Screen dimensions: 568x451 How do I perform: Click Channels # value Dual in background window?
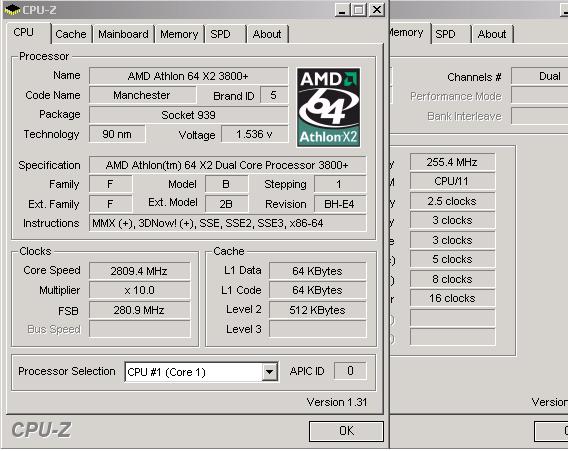(539, 76)
